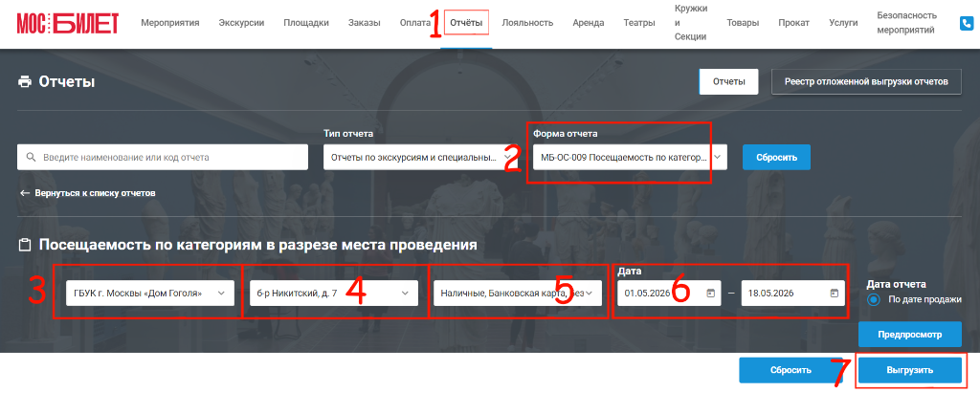Image resolution: width=980 pixels, height=414 pixels.
Task: Switch to Реестр отложенной выгрузки отчетов tab
Action: pos(866,82)
